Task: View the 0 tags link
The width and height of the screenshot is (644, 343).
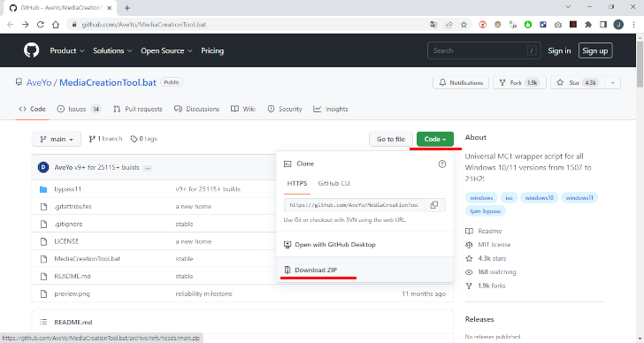Action: [x=144, y=139]
